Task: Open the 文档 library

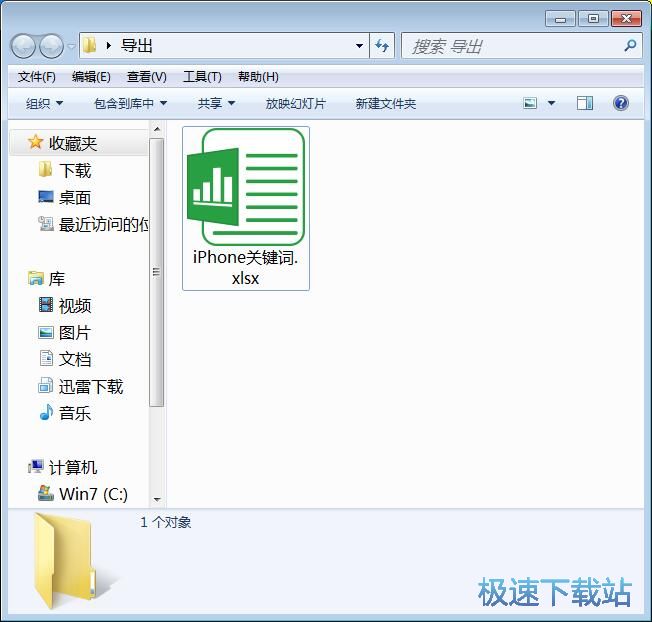Action: click(x=75, y=360)
